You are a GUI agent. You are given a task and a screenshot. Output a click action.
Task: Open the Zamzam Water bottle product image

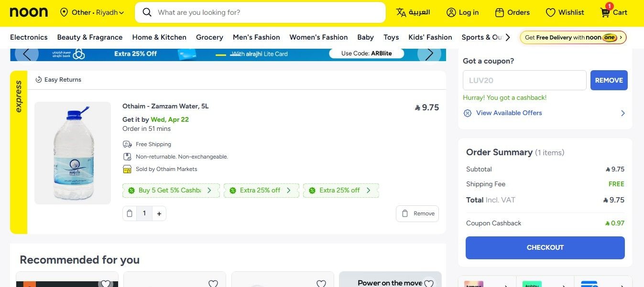[x=73, y=153]
